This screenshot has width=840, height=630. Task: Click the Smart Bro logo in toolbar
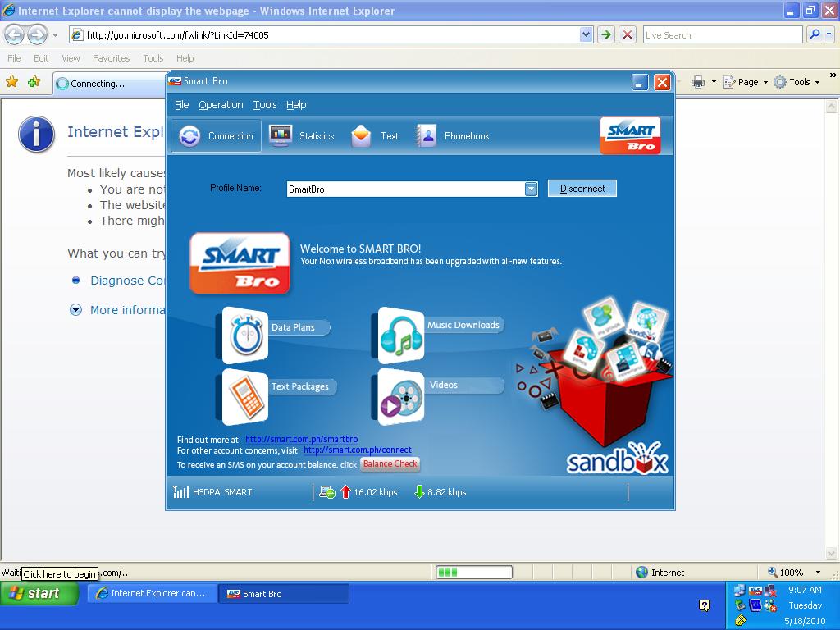coord(631,136)
